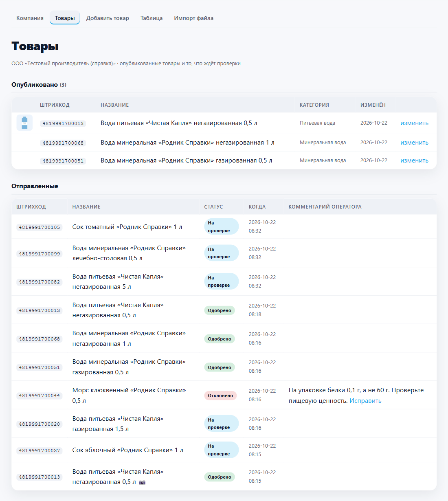The height and width of the screenshot is (501, 448).
Task: Click published name Вода питьевая «Чистая Капля» 0,5 л
Action: click(179, 123)
